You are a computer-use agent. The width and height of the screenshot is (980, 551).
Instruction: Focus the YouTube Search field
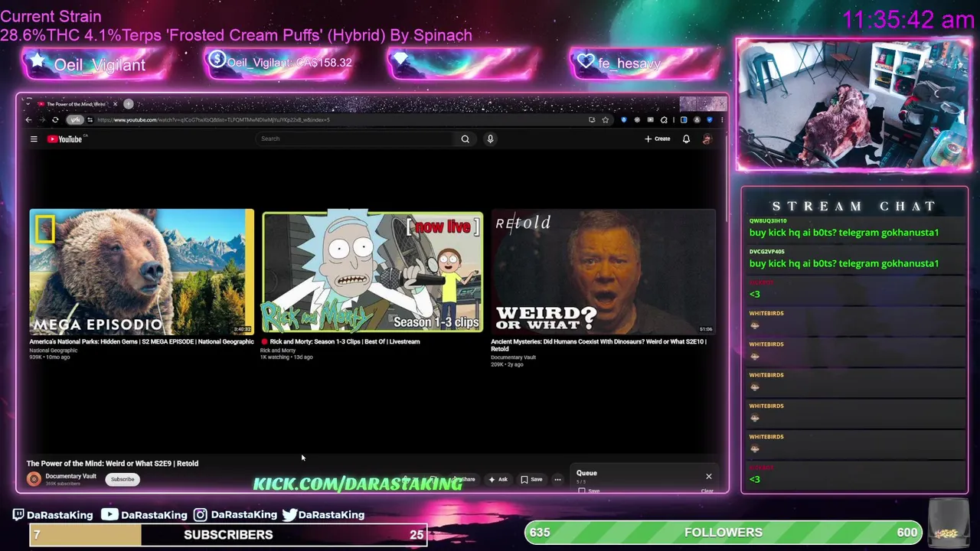click(356, 139)
